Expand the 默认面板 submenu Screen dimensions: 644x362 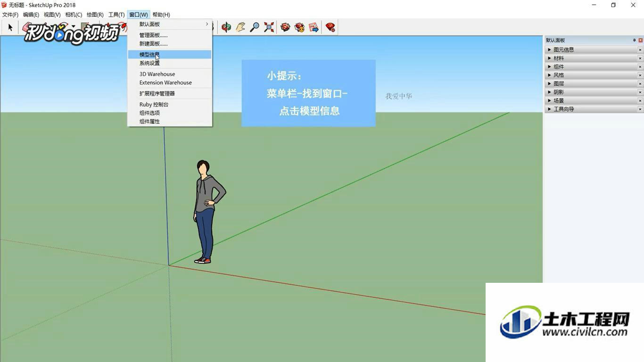(170, 24)
